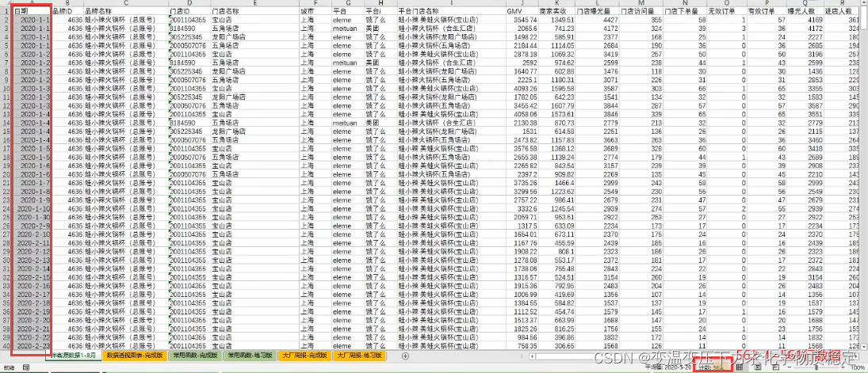This screenshot has height=373, width=868.
Task: Switch to Page Break Preview view
Action: (776, 367)
